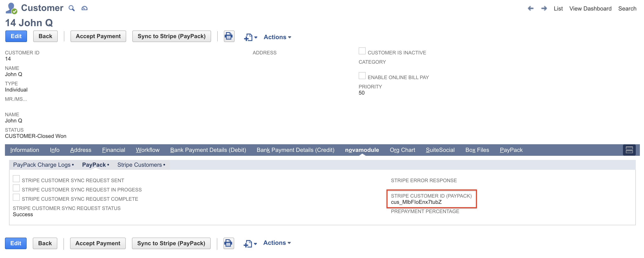Image resolution: width=644 pixels, height=258 pixels.
Task: Go to previous record with left arrow
Action: (x=530, y=8)
